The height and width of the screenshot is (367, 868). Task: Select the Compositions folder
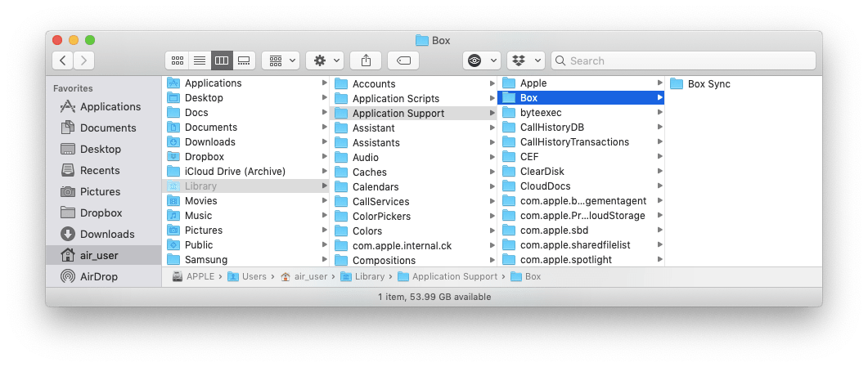413,260
